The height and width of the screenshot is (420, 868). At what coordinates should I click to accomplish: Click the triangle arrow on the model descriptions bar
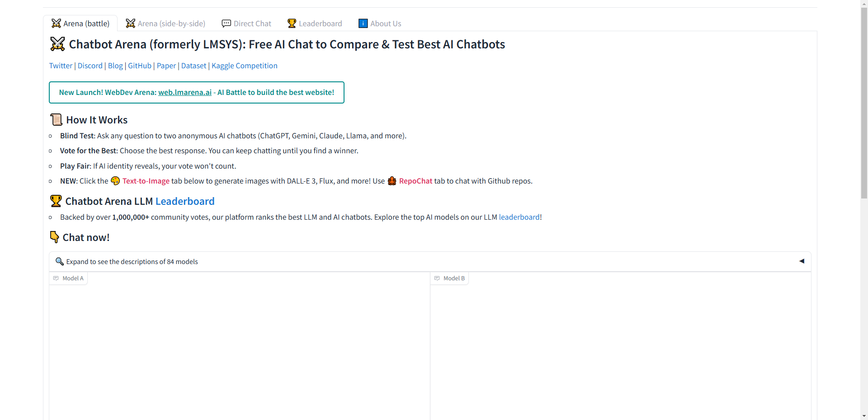click(x=802, y=261)
